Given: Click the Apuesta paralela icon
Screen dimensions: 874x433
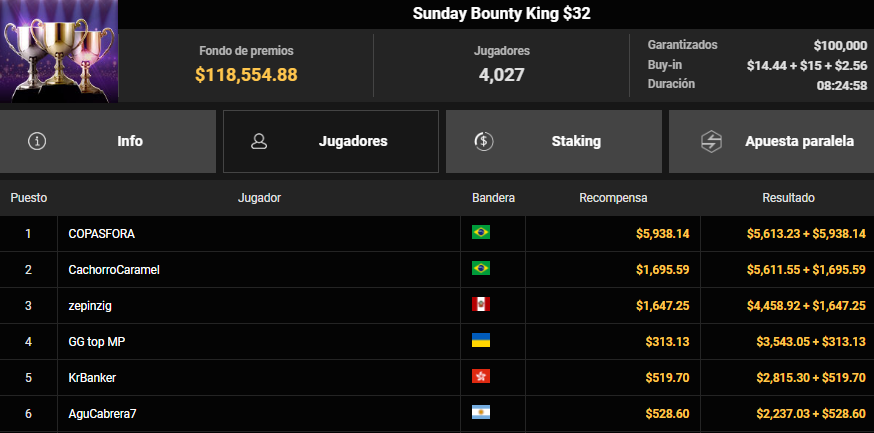Looking at the screenshot, I should click(x=711, y=141).
